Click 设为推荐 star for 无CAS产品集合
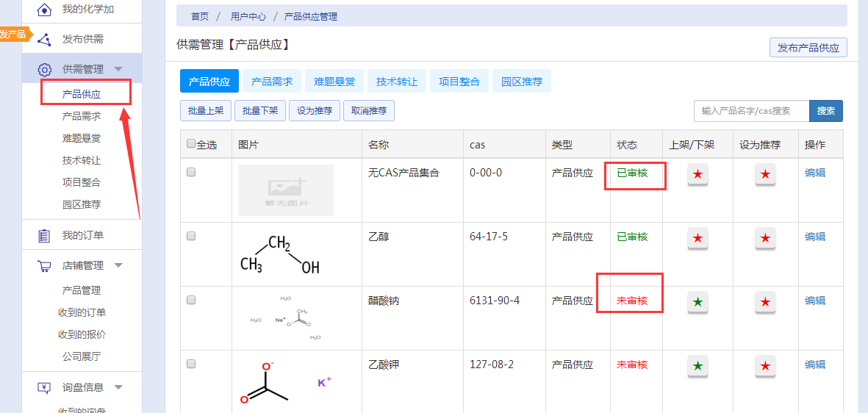The image size is (868, 413). [765, 175]
